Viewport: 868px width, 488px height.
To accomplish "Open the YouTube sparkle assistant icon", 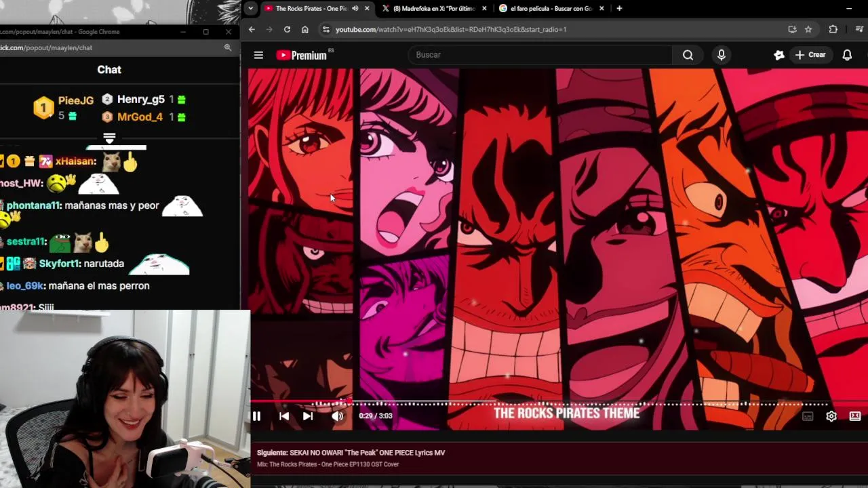I will click(x=779, y=55).
